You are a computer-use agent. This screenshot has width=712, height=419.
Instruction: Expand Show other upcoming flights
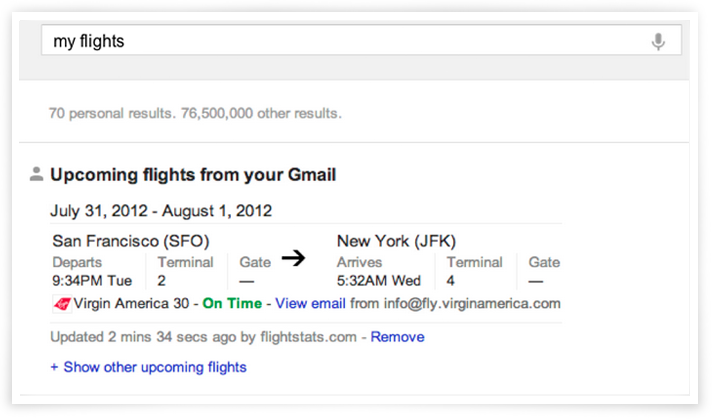[x=148, y=367]
